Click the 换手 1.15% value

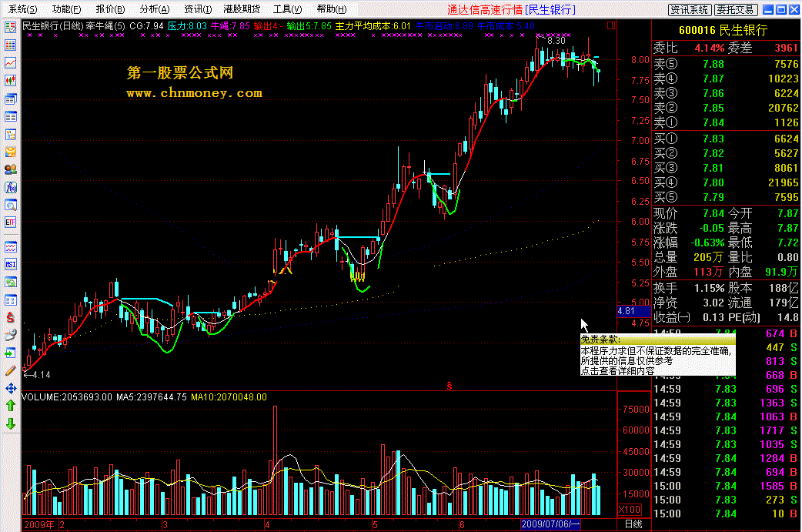point(710,288)
